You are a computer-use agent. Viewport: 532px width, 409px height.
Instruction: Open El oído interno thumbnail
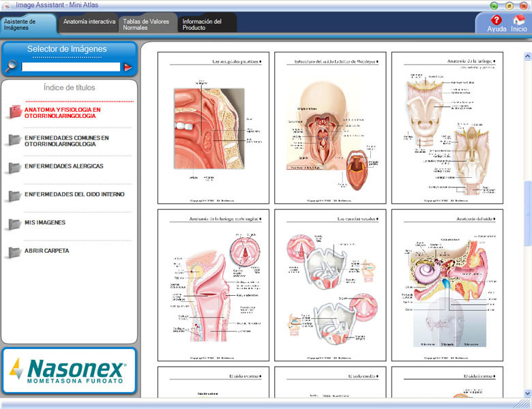coord(447,382)
